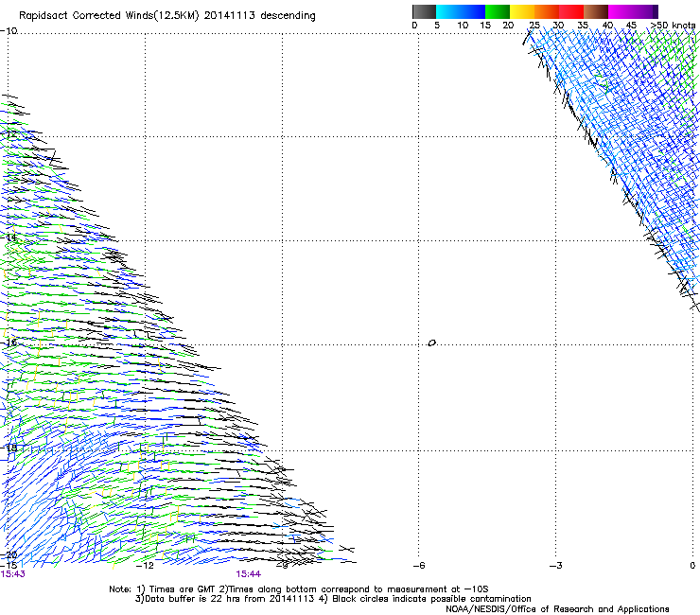
Task: Click the word 'descending' in the title
Action: [288, 16]
